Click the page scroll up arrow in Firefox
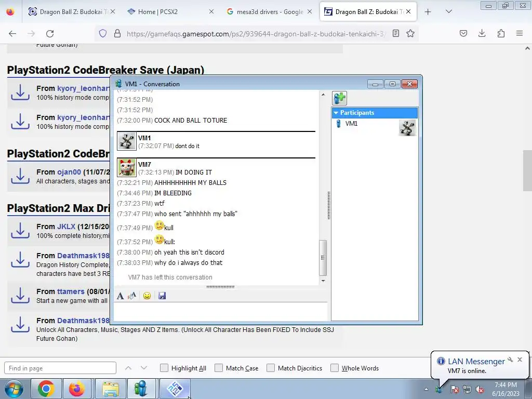This screenshot has width=532, height=399. pos(527,48)
